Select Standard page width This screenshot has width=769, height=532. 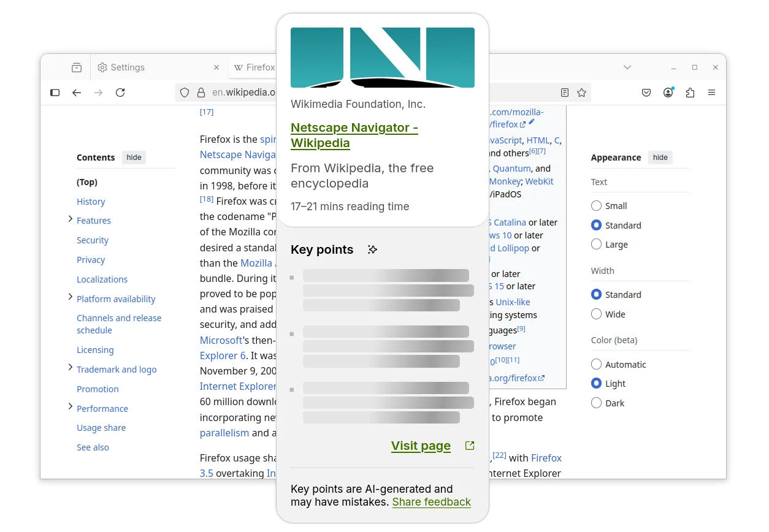coord(596,294)
